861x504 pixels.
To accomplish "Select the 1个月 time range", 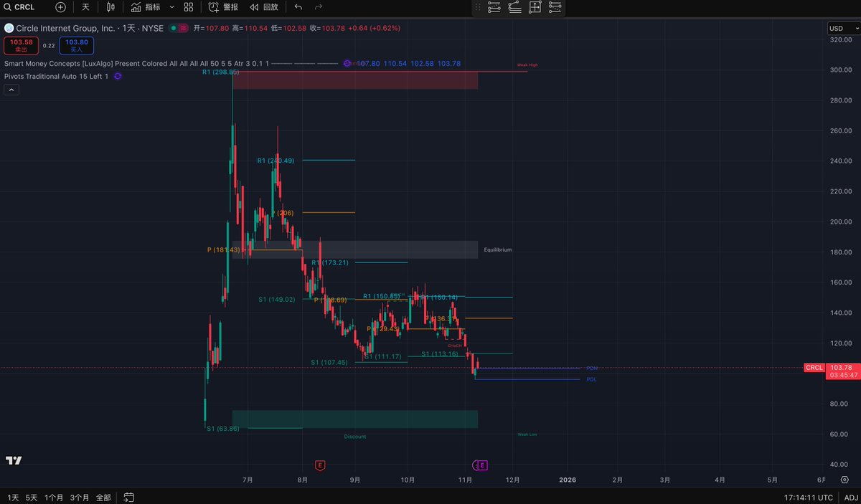I will (x=54, y=497).
